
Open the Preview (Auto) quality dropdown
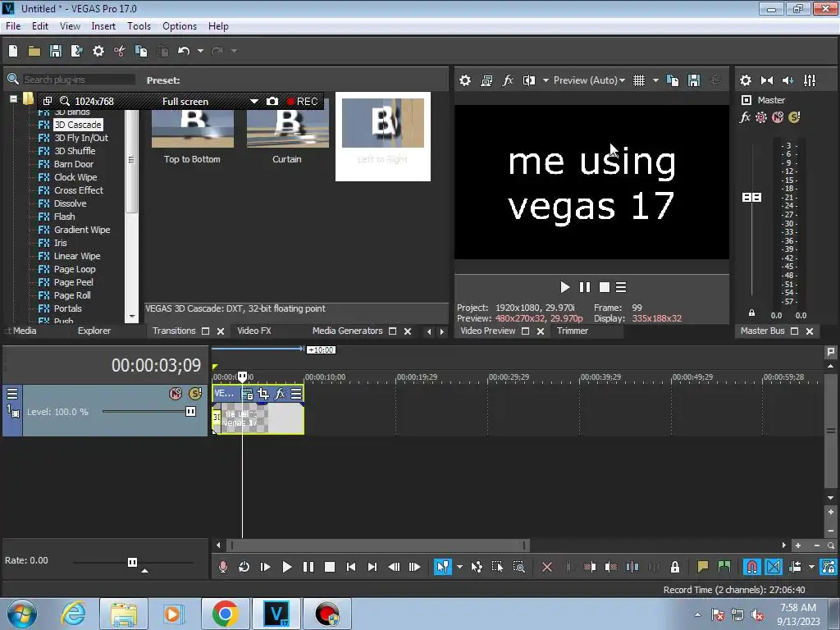point(589,80)
